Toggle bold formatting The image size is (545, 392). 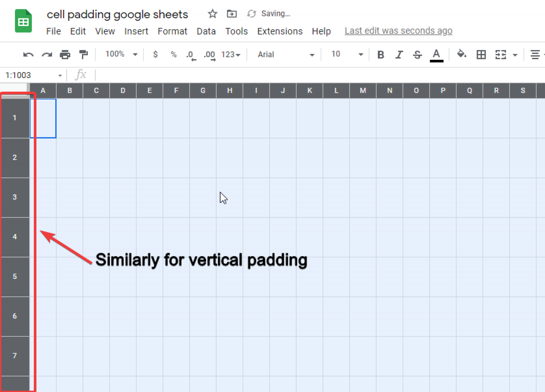[x=381, y=55]
